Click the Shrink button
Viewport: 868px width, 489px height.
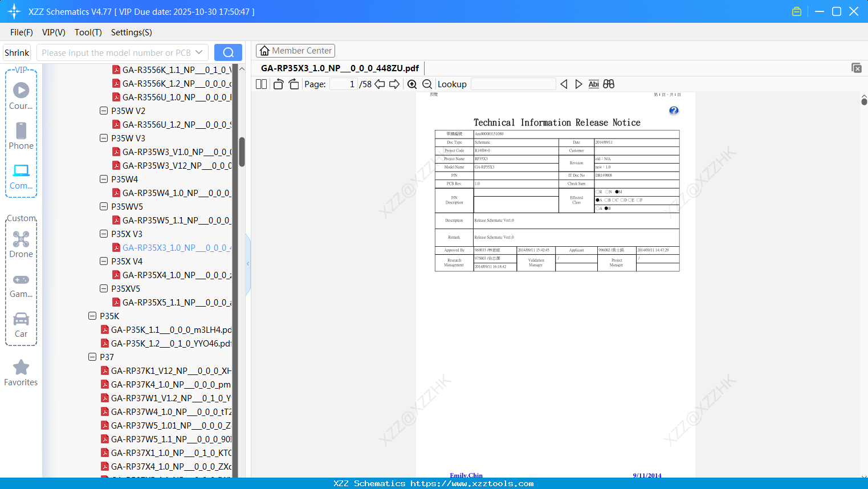click(x=17, y=52)
